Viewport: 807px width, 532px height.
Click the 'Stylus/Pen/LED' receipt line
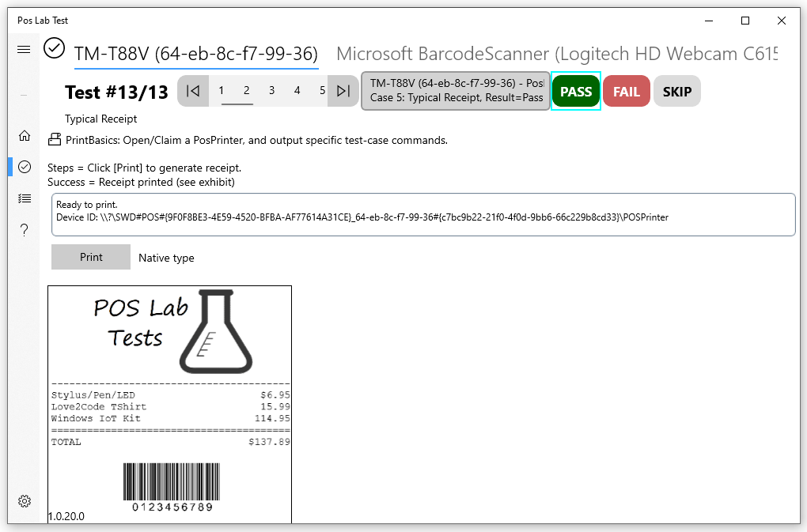(170, 394)
